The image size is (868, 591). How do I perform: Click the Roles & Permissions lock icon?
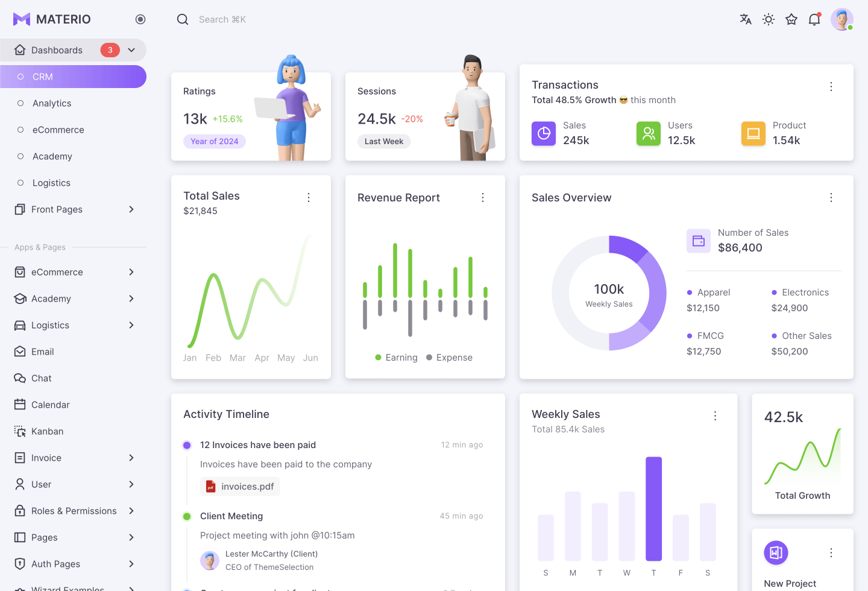tap(20, 511)
